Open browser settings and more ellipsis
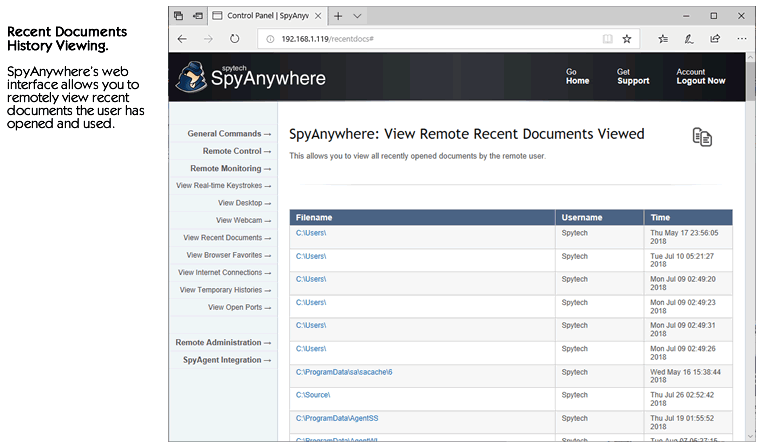 point(742,39)
